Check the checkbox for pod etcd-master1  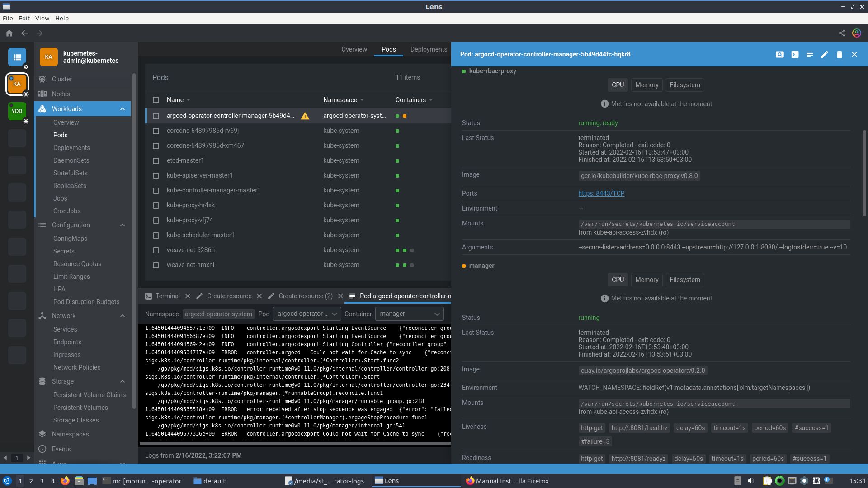(156, 160)
